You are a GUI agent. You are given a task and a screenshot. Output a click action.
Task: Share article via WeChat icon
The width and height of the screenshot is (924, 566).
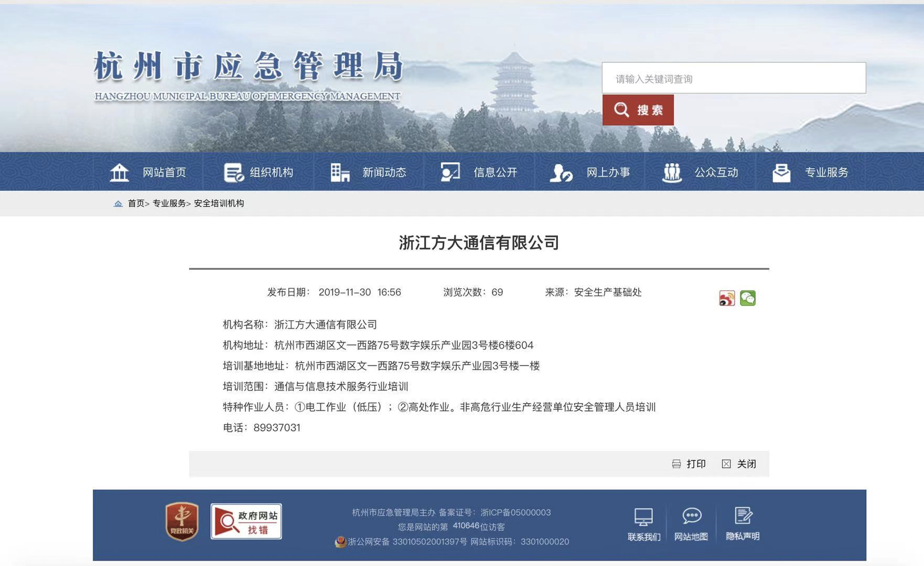(x=748, y=298)
